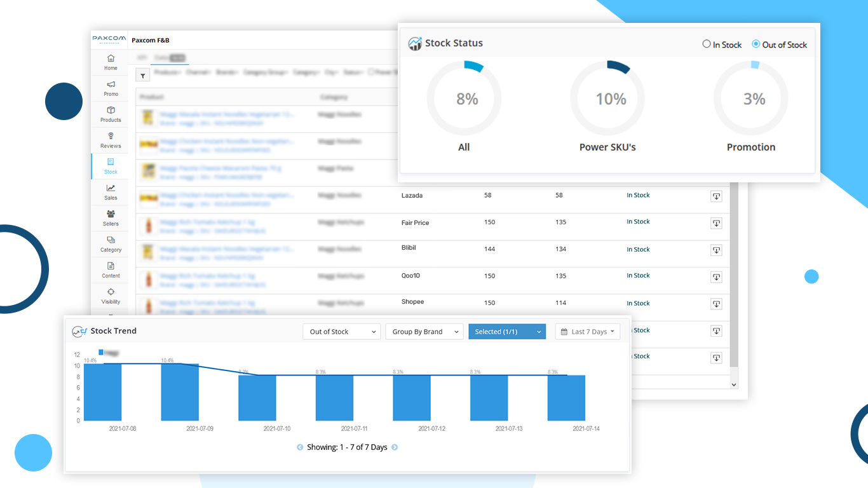Image resolution: width=868 pixels, height=488 pixels.
Task: Select the Out of Stock radio button
Action: coord(756,44)
